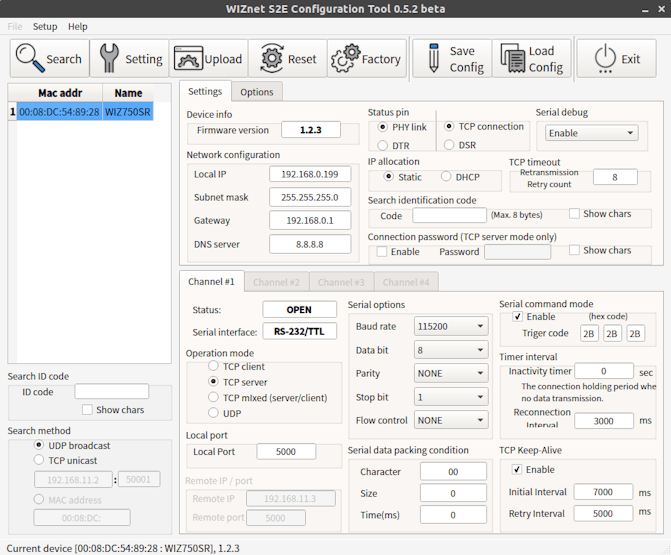Select TCP connection status option
The height and width of the screenshot is (555, 671).
449,126
